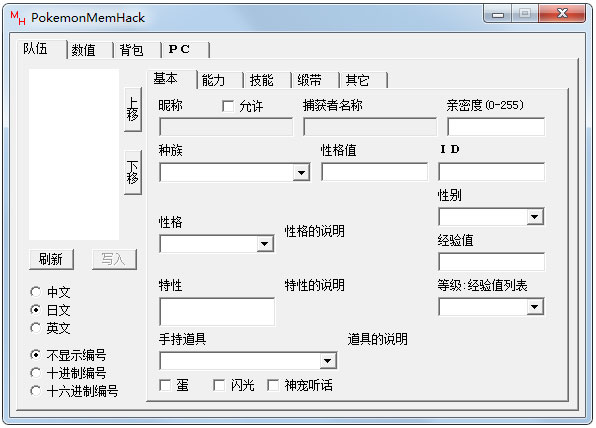Viewport: 596px width, 428px height.
Task: Open the 其它 sub-tab
Action: pos(363,81)
